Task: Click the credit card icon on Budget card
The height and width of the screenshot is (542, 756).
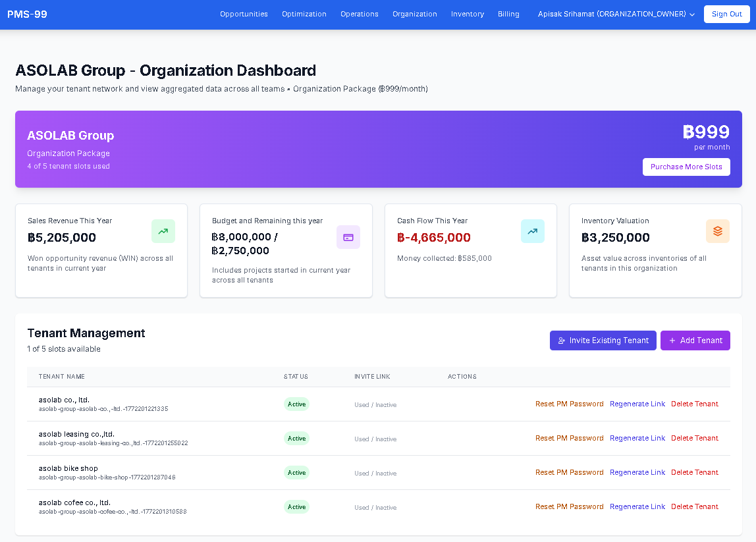Action: tap(348, 237)
